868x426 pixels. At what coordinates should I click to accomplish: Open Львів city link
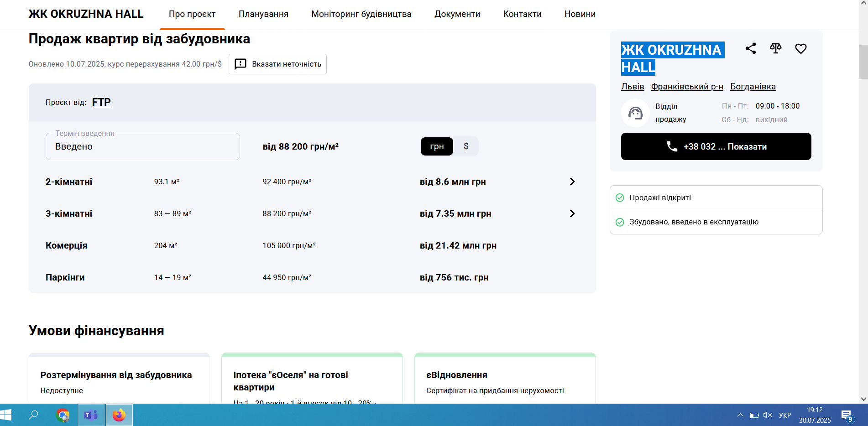(x=633, y=87)
